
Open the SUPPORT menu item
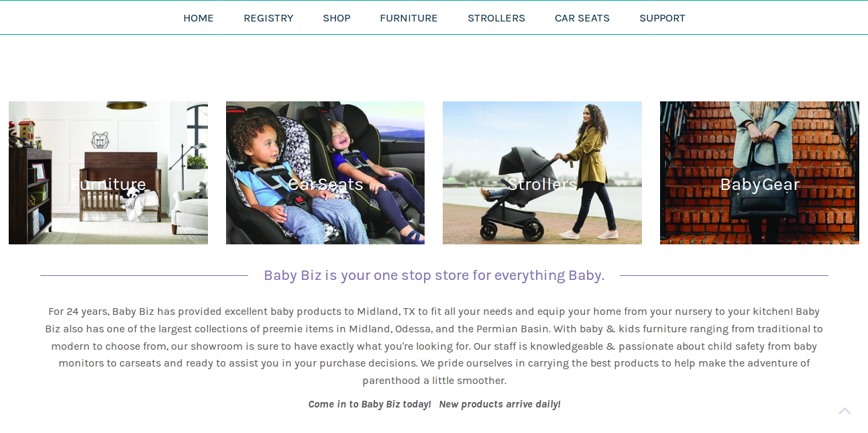click(x=662, y=18)
